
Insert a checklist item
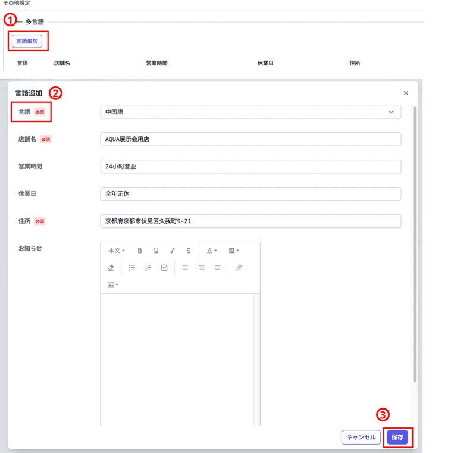pos(164,267)
